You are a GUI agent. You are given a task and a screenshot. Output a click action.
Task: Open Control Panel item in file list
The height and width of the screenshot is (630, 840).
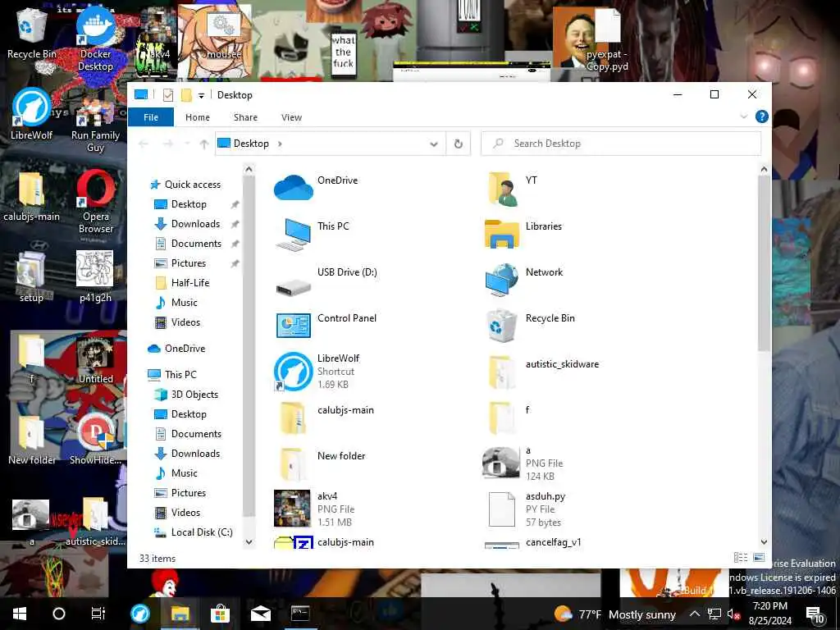[x=326, y=325]
